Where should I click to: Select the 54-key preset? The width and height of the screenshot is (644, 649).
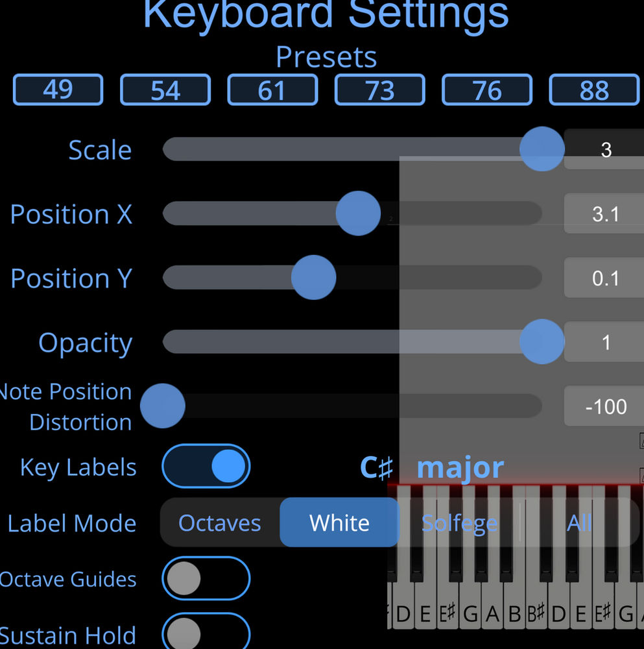click(165, 90)
